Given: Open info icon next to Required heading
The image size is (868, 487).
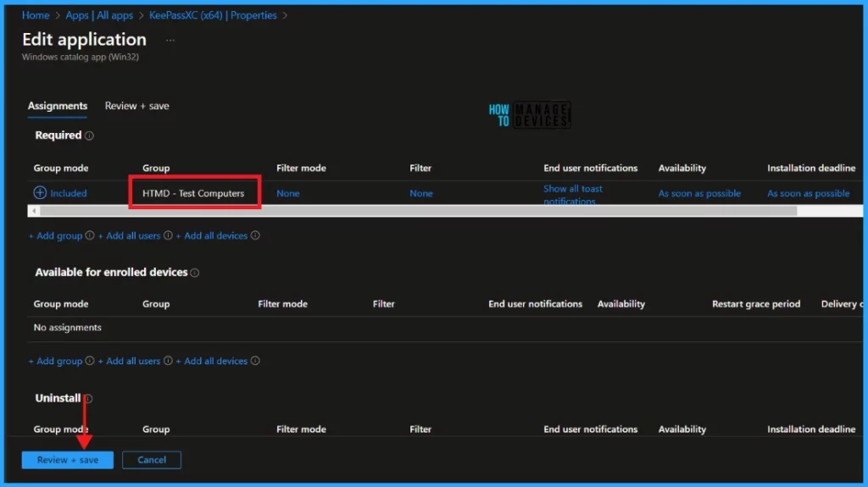Looking at the screenshot, I should (x=89, y=136).
